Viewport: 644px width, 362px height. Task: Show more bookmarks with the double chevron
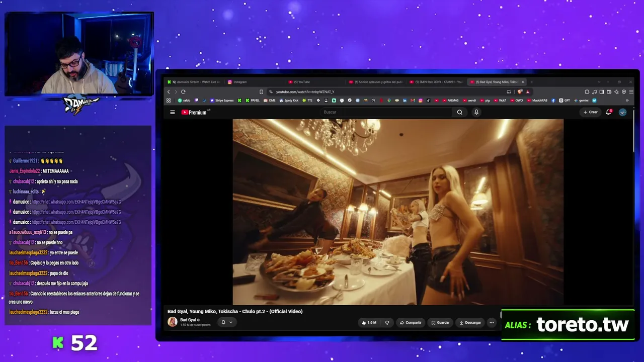(627, 101)
